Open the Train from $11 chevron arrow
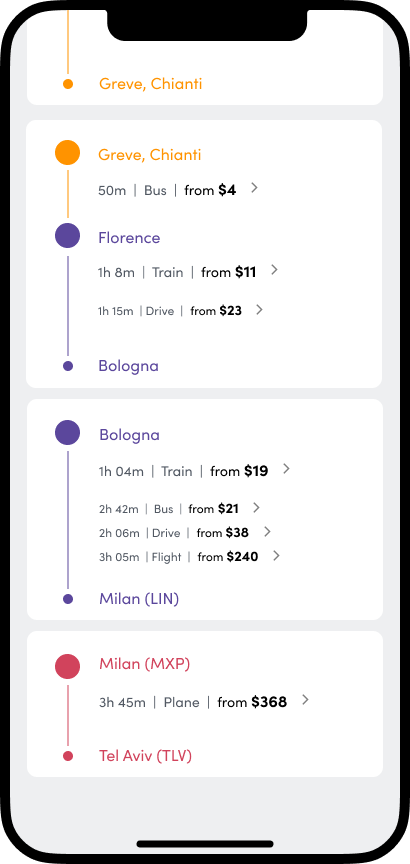The image size is (410, 864). point(274,270)
